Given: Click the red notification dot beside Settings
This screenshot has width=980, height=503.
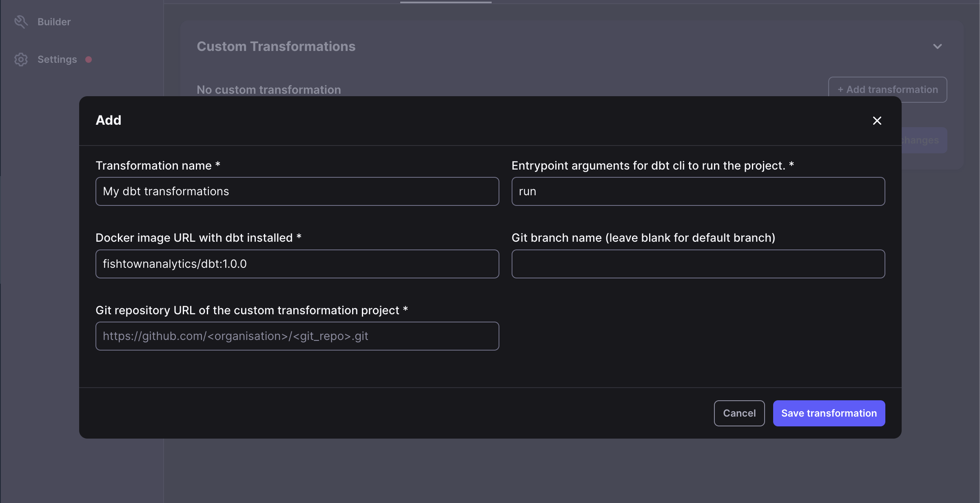Looking at the screenshot, I should [89, 60].
